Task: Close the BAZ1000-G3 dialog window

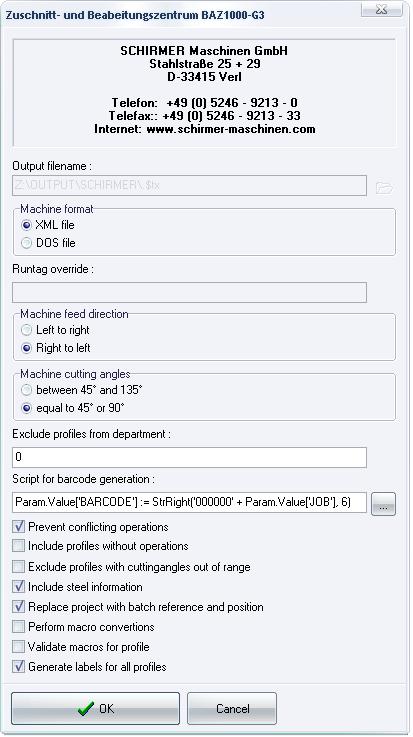Action: coord(382,10)
